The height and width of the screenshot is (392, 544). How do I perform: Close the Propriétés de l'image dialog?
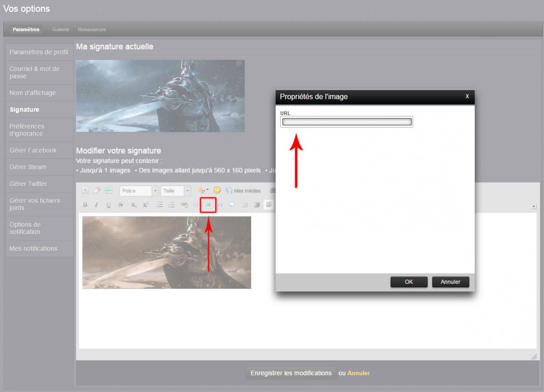point(467,97)
